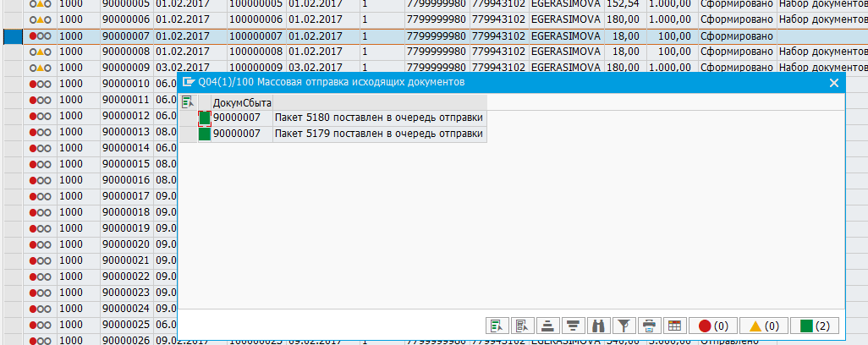Open the dialog system menu icon in title bar
This screenshot has width=868, height=345.
click(x=188, y=82)
